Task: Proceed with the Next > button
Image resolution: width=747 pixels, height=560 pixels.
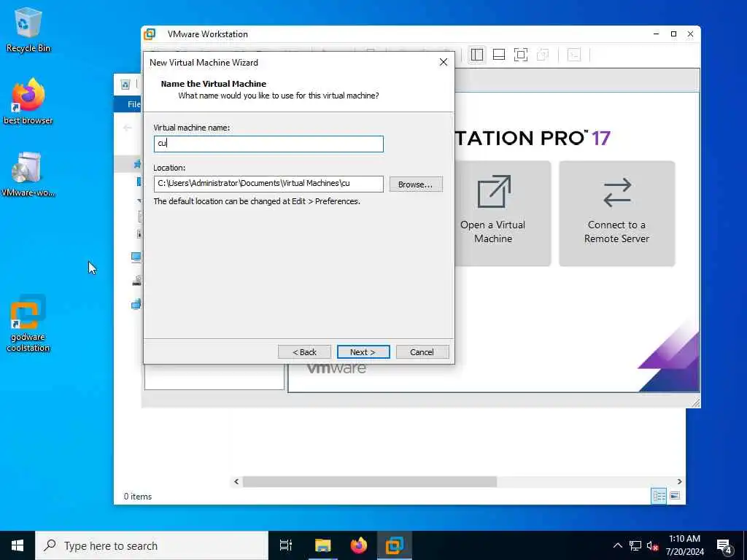Action: tap(363, 352)
